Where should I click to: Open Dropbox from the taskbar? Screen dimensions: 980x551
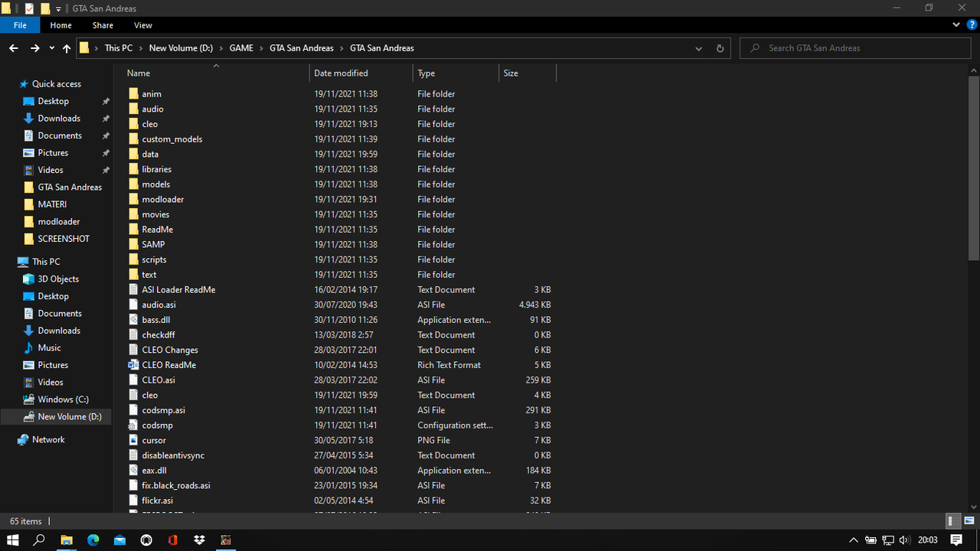(x=199, y=540)
